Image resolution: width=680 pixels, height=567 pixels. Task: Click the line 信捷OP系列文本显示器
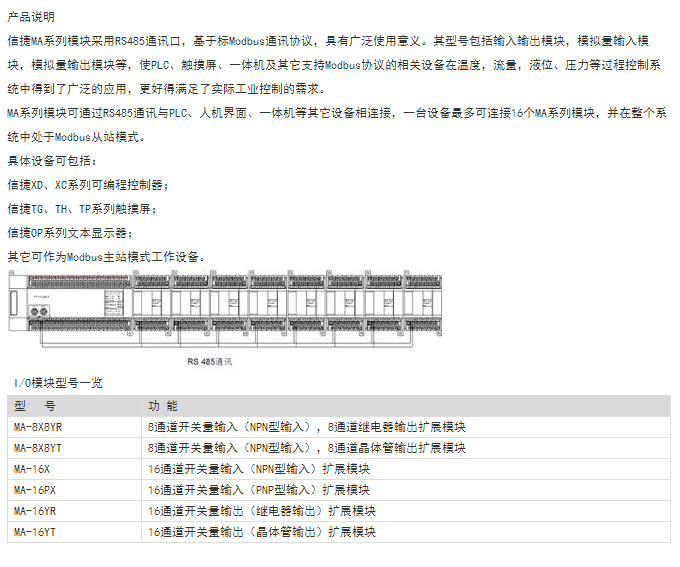coord(70,233)
